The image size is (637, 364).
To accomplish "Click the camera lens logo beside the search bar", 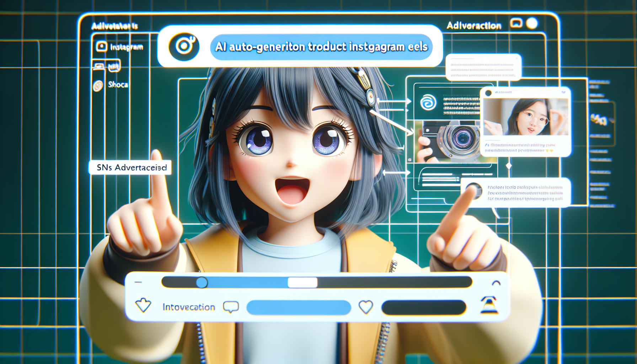I will coord(184,47).
